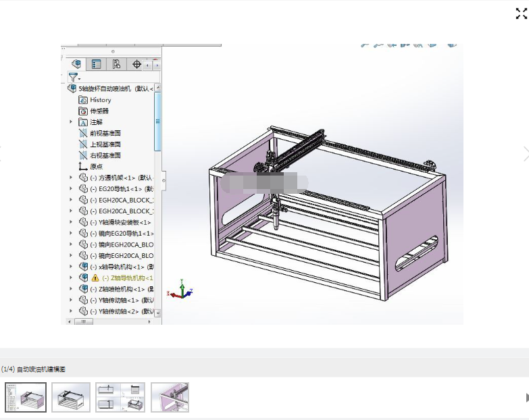Select the 前视基准面 label
The image size is (529, 420).
pyautogui.click(x=105, y=133)
